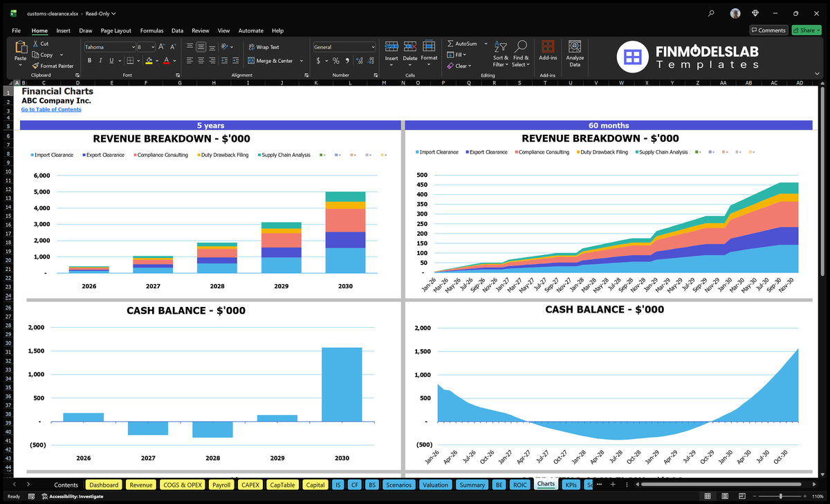
Task: Open the Valuation sheet tab
Action: coord(435,485)
